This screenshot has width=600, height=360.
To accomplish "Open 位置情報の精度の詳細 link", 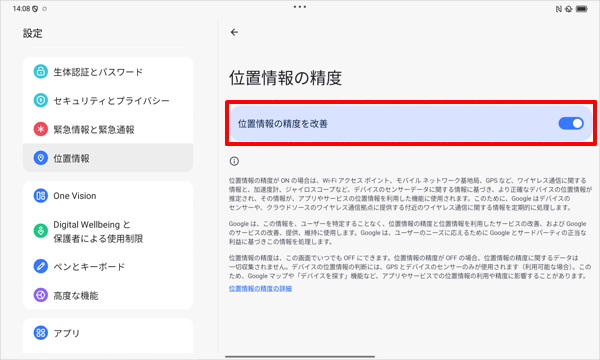I will pos(260,288).
